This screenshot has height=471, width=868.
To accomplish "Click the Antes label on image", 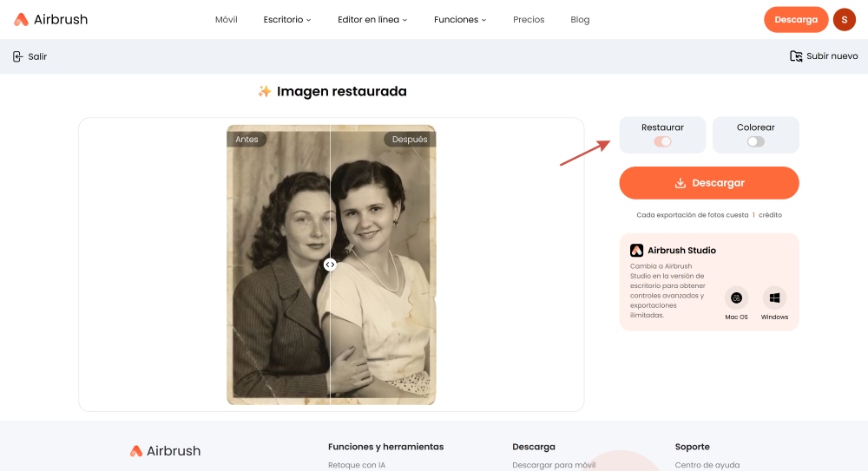I will [x=247, y=140].
